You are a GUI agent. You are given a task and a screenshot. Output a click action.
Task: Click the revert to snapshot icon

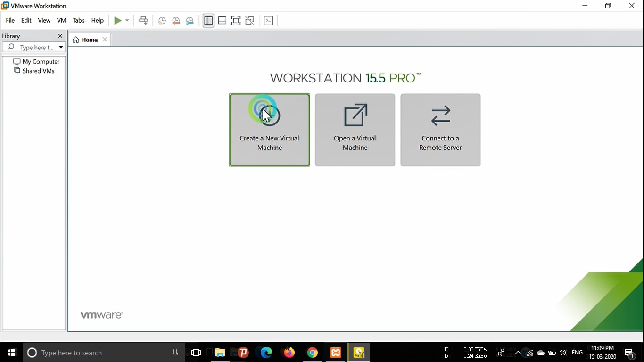click(x=176, y=21)
